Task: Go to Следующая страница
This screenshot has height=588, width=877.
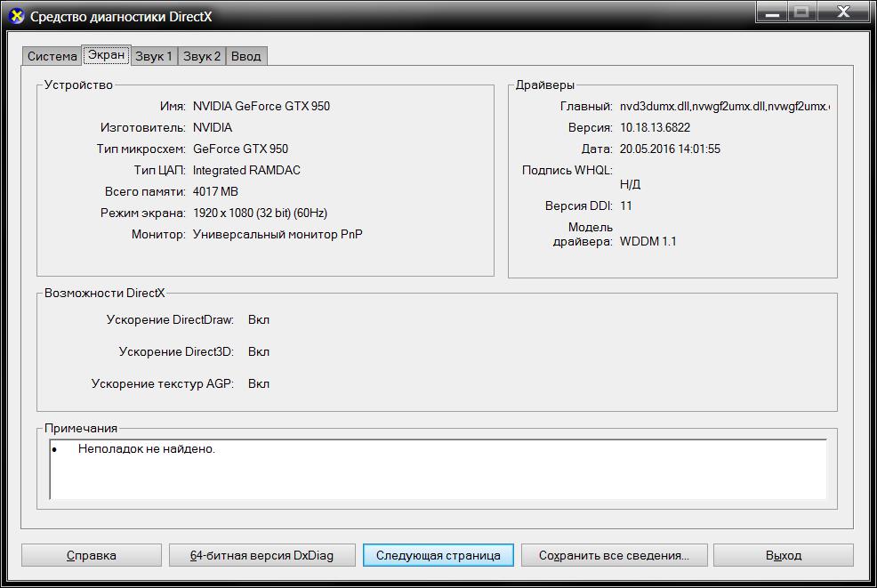Action: [438, 555]
